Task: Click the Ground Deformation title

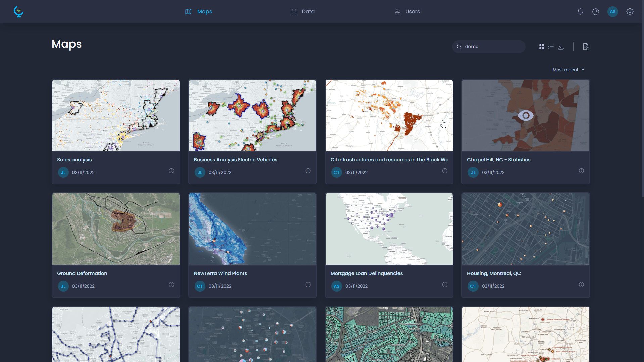Action: 82,274
